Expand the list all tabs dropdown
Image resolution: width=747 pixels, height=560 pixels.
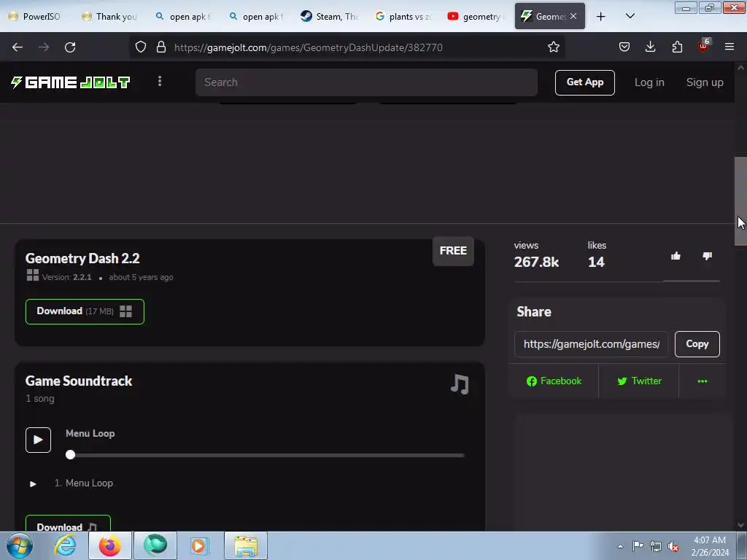[630, 17]
